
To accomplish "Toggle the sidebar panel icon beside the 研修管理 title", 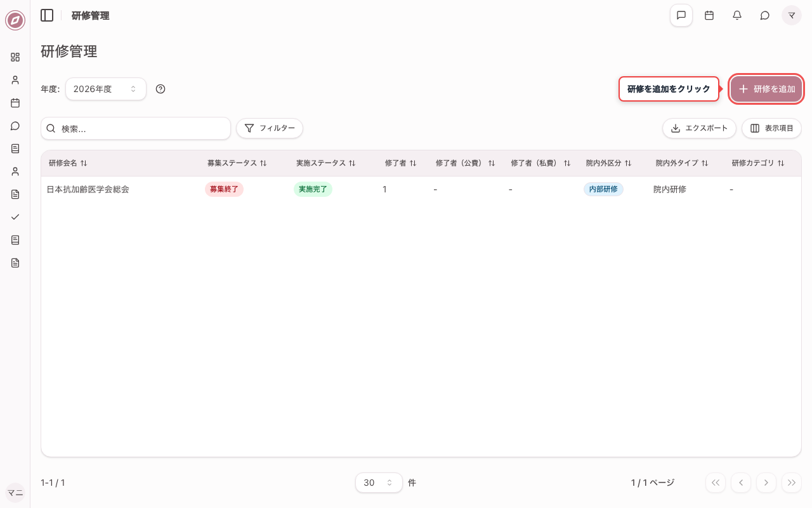I will pyautogui.click(x=47, y=15).
